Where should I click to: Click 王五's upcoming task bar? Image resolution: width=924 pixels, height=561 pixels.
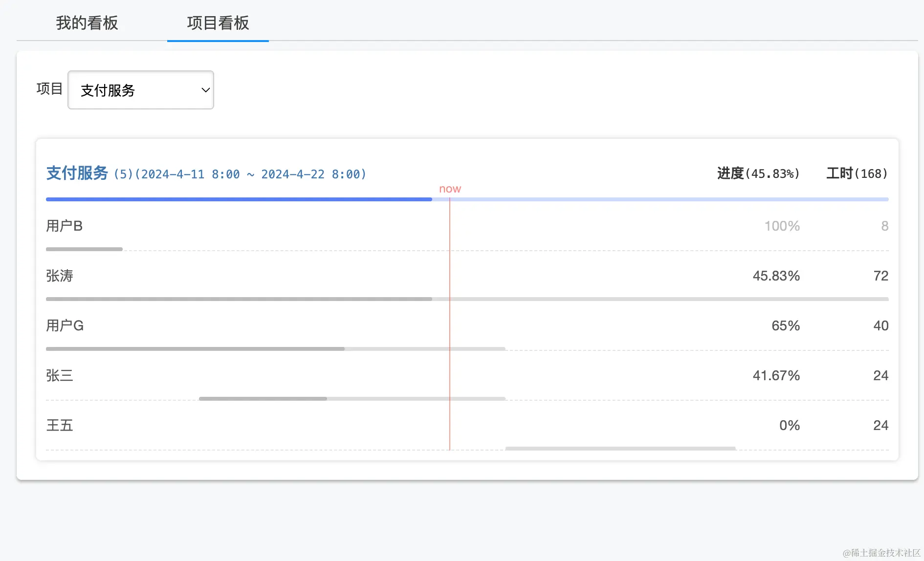tap(620, 449)
